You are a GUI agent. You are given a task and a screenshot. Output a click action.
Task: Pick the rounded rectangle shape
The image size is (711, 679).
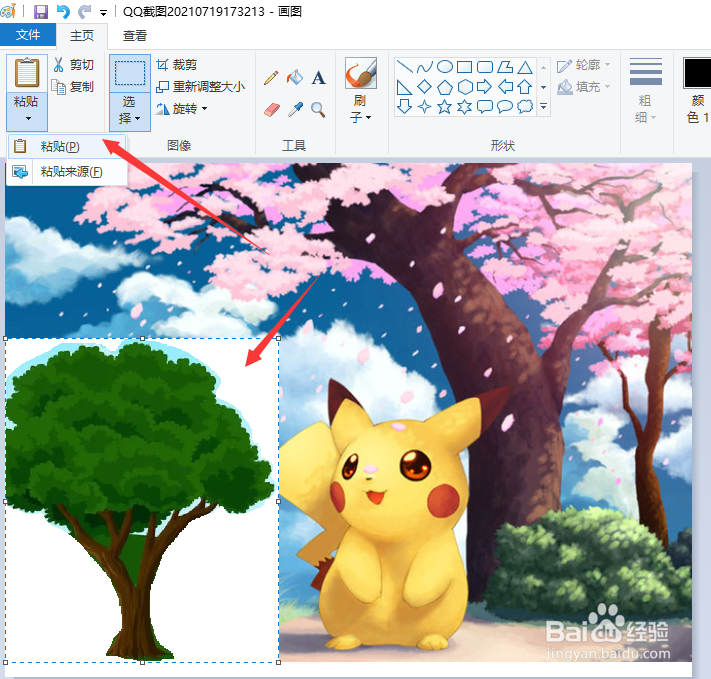coord(485,67)
